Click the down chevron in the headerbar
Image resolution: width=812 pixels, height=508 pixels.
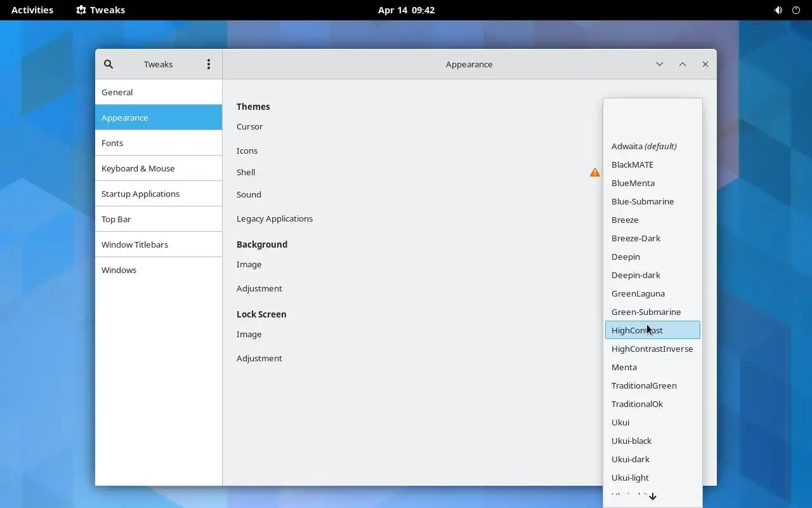click(660, 64)
